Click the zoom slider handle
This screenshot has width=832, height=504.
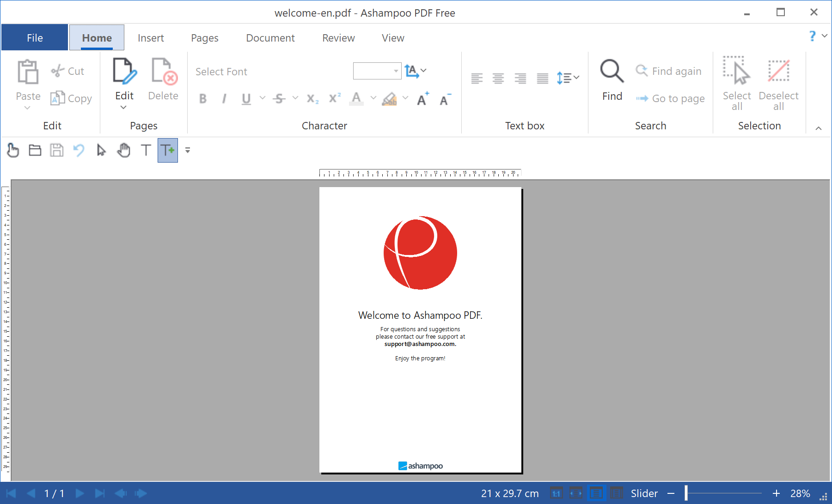click(686, 493)
